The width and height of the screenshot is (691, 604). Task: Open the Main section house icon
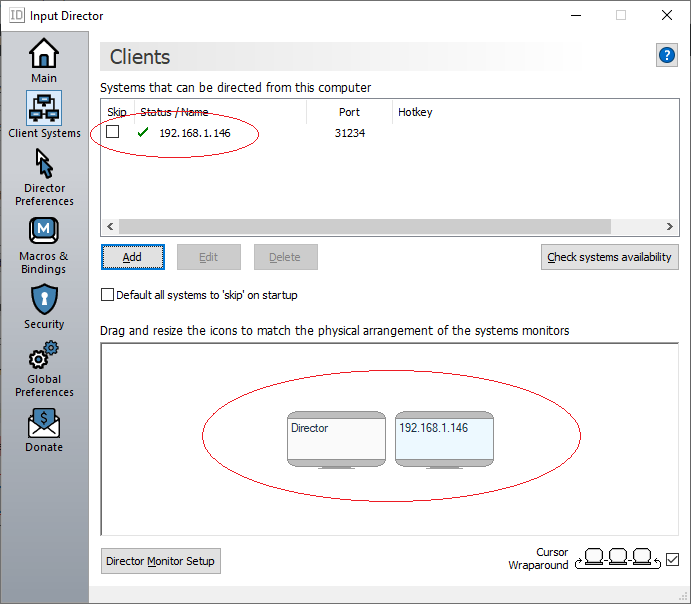(x=44, y=53)
